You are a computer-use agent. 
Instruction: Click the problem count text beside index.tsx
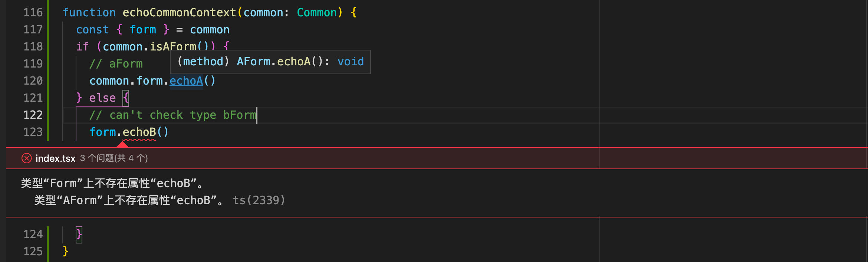[114, 158]
